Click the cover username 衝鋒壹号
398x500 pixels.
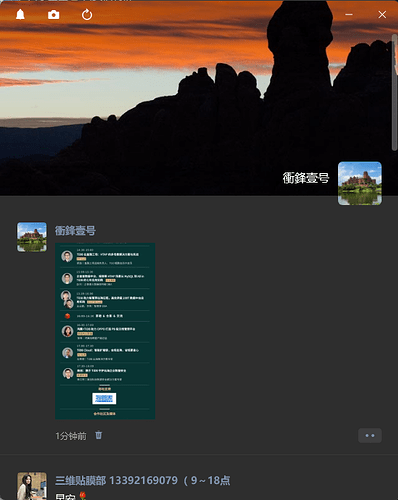306,178
